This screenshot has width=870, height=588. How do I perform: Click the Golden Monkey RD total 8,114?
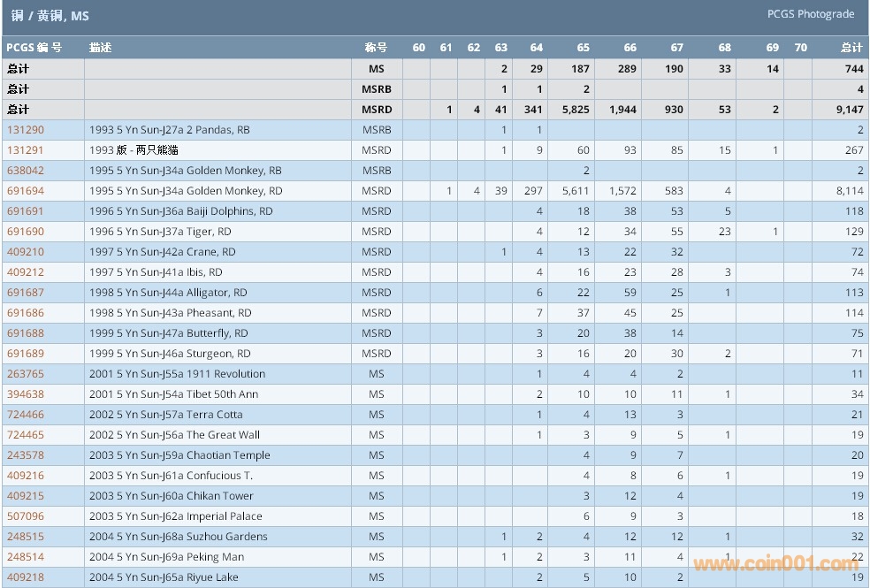click(848, 191)
